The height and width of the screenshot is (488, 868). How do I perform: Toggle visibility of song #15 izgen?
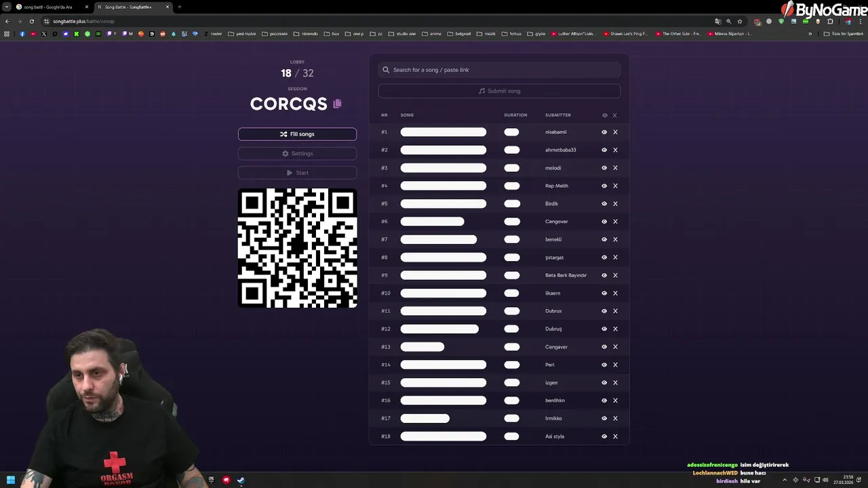tap(604, 383)
